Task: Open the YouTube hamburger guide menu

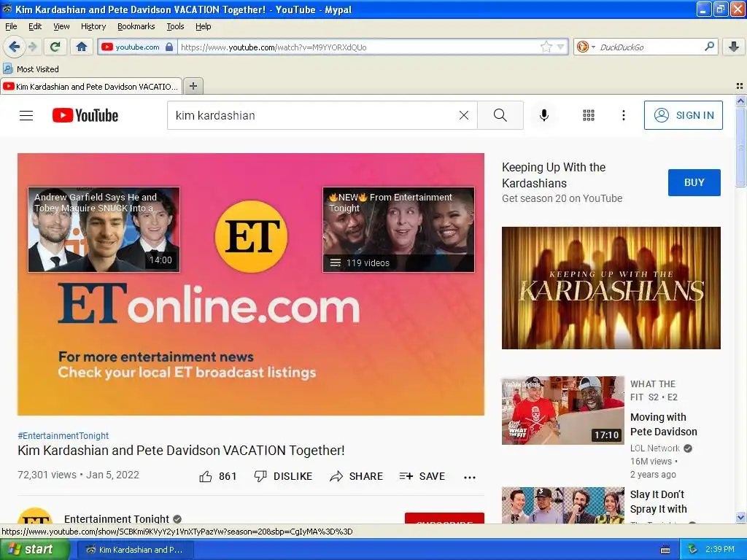Action: pos(26,115)
